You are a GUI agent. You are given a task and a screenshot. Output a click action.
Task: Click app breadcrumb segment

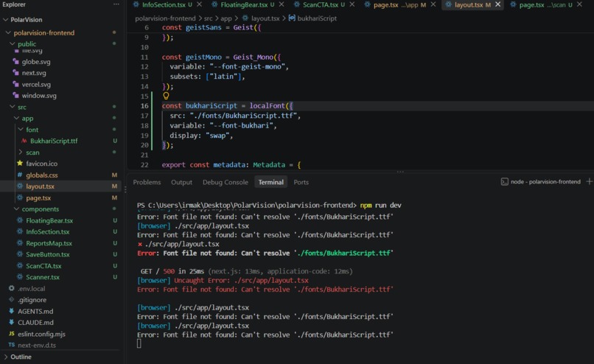pos(226,18)
